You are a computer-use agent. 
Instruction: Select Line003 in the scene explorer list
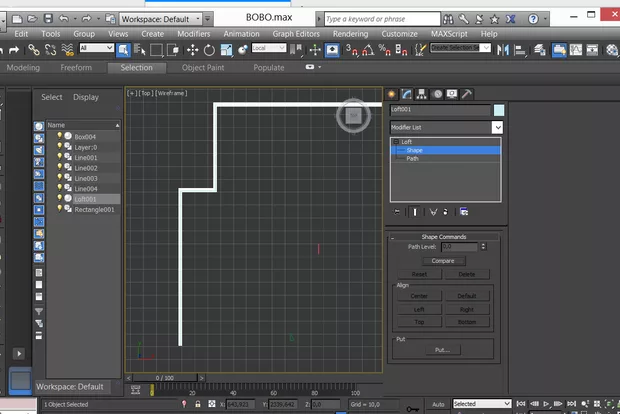click(x=86, y=178)
